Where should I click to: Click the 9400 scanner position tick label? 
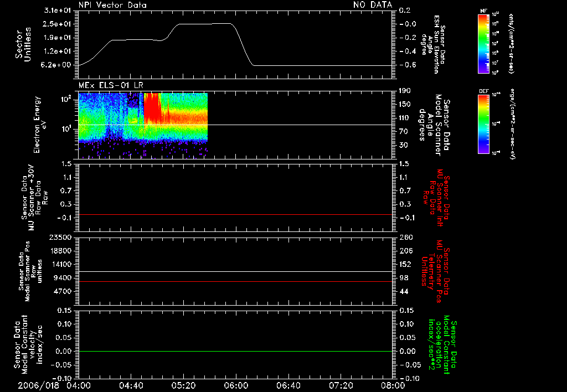[x=63, y=278]
